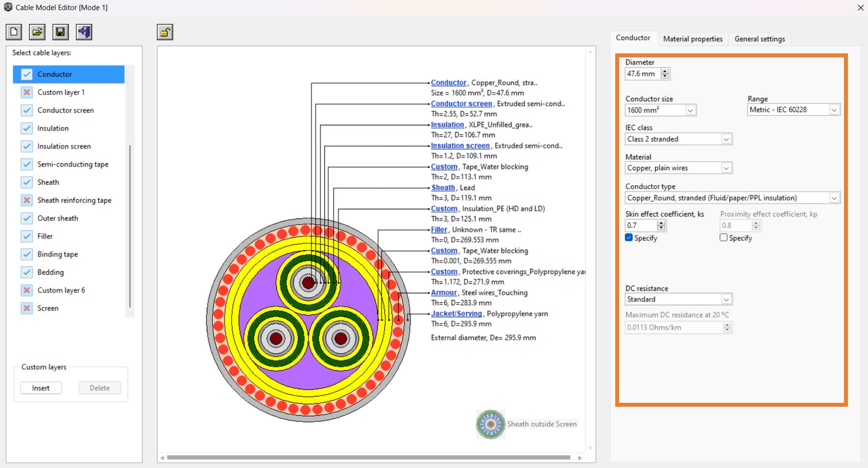
Task: Open the General settings tab
Action: coord(759,39)
